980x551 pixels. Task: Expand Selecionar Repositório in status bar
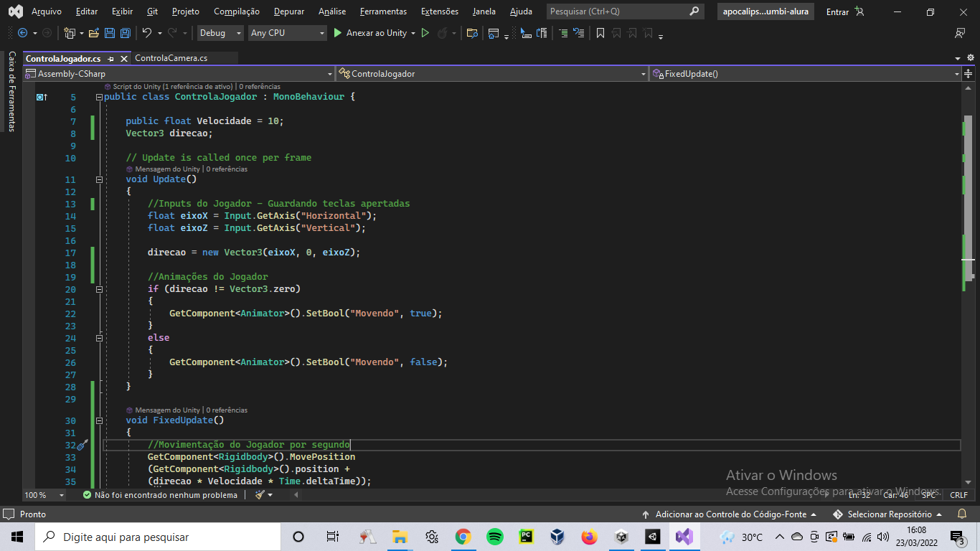(x=889, y=514)
